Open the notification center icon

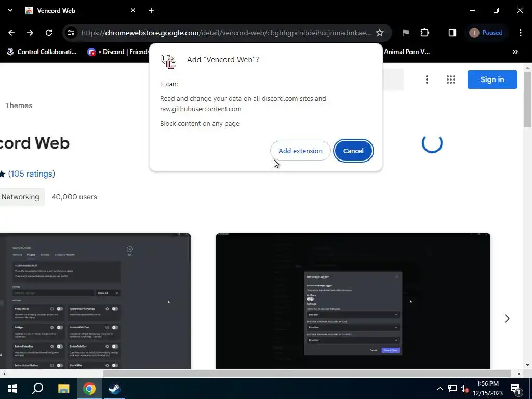click(x=516, y=389)
